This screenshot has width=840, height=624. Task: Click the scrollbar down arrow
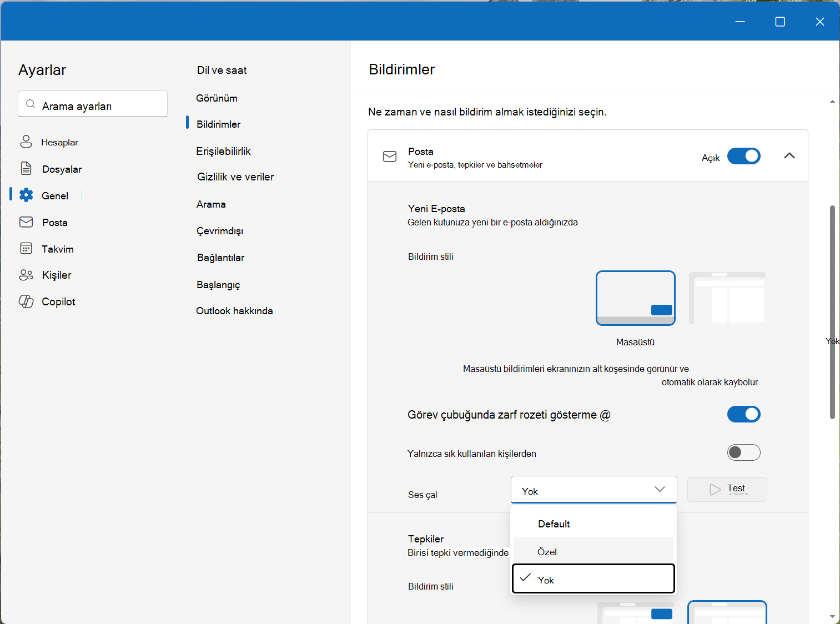click(x=832, y=616)
